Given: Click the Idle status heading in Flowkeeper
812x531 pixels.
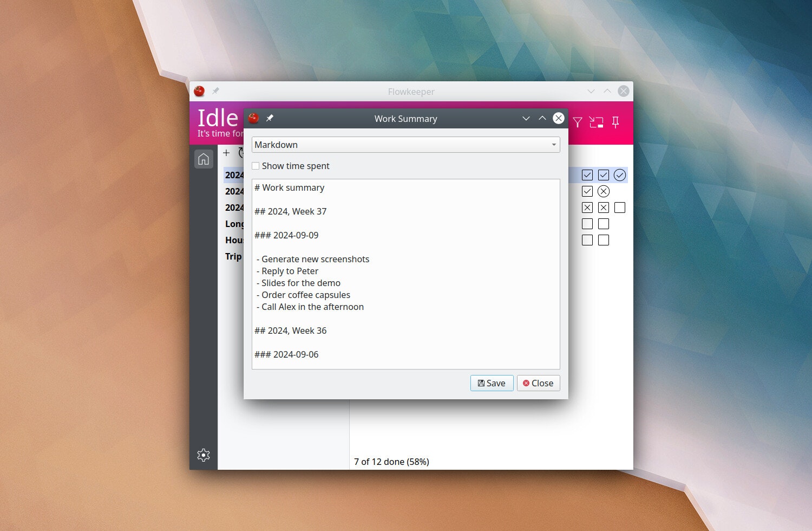Looking at the screenshot, I should click(x=218, y=118).
